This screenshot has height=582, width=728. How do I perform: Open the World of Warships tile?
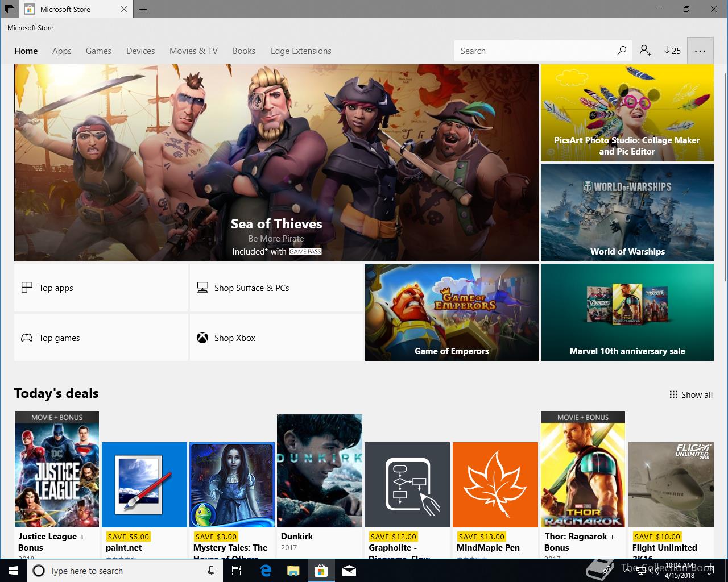[x=627, y=213]
